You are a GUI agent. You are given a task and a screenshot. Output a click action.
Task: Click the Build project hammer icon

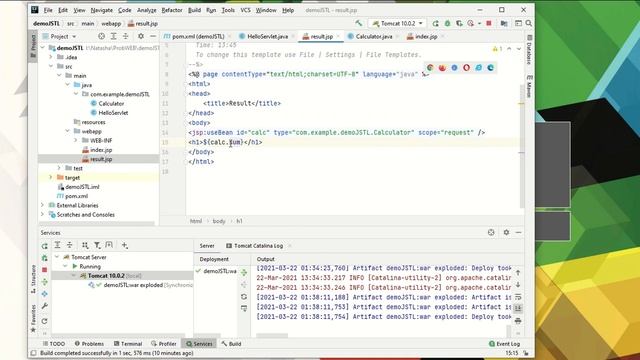click(x=358, y=23)
